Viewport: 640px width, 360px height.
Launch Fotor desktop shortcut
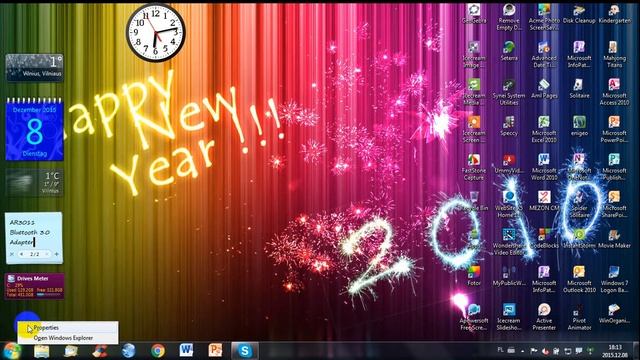click(474, 276)
